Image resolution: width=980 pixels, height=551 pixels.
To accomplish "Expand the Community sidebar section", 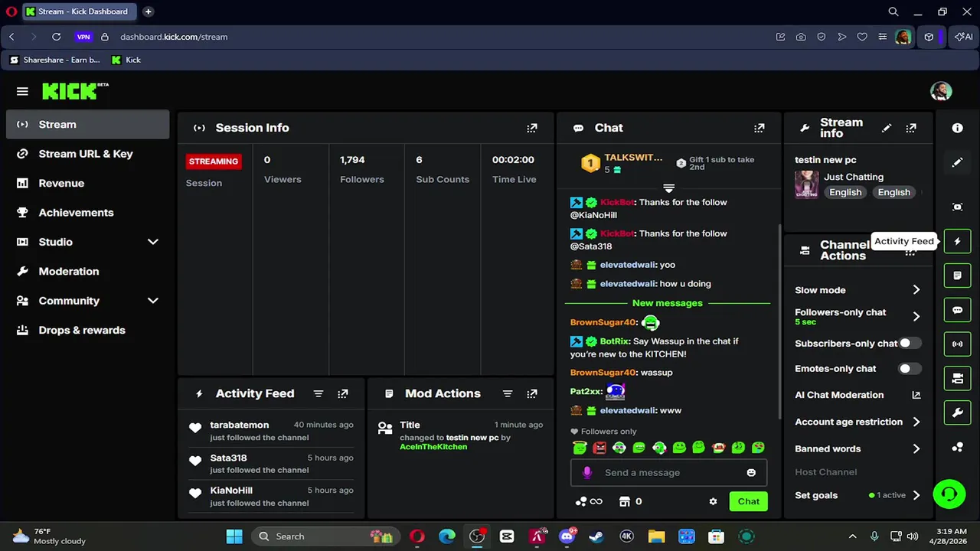I will click(153, 301).
